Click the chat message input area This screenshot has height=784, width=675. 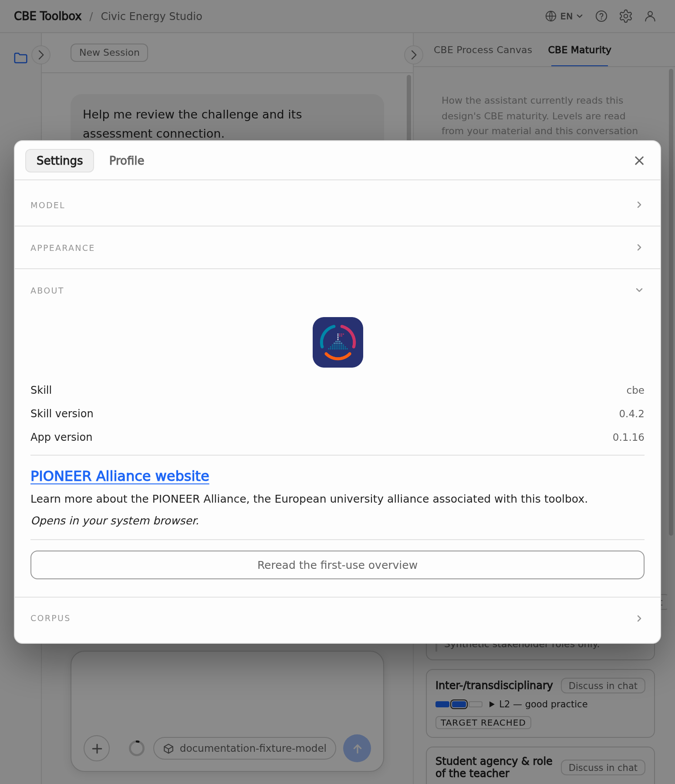[x=227, y=693]
